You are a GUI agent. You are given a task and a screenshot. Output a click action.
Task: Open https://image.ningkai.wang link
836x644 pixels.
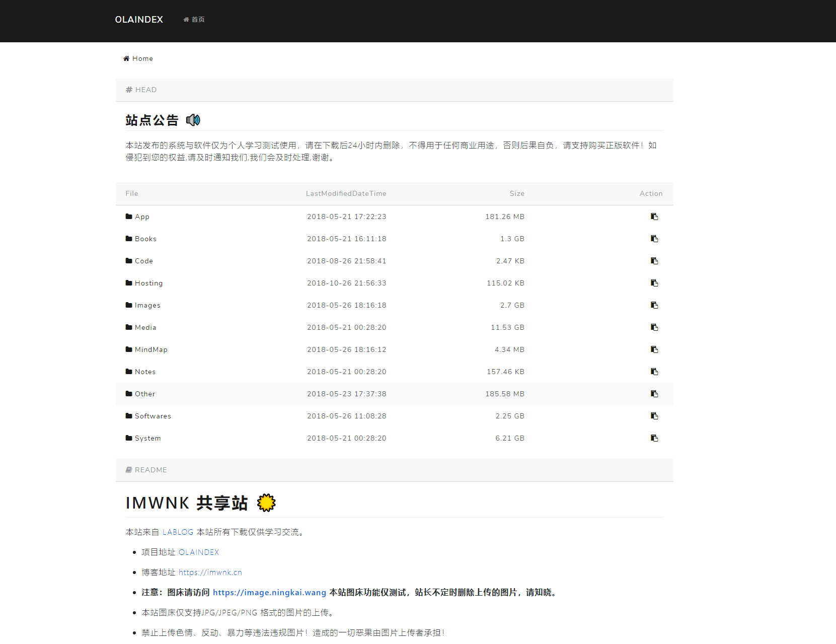[269, 593]
